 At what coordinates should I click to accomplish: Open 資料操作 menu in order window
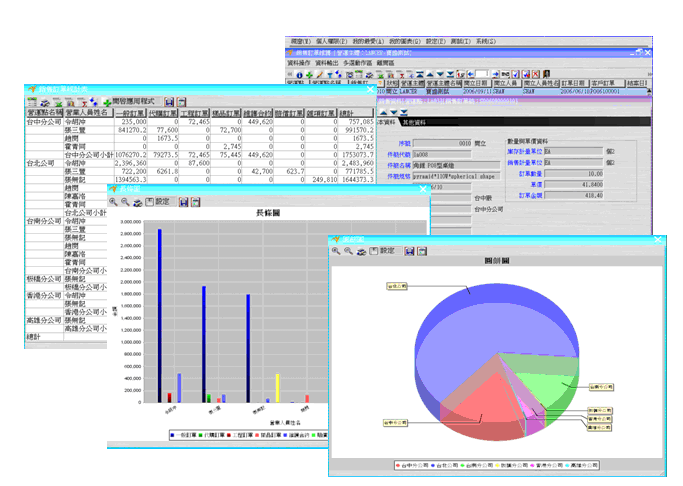299,62
